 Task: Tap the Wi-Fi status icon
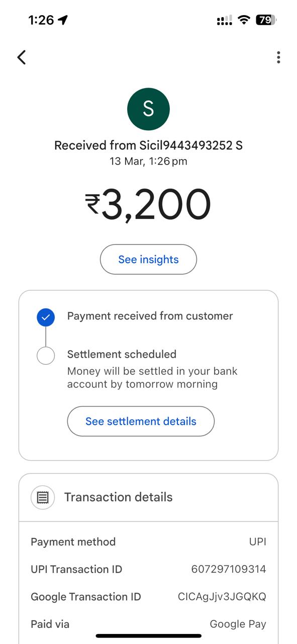pyautogui.click(x=244, y=20)
